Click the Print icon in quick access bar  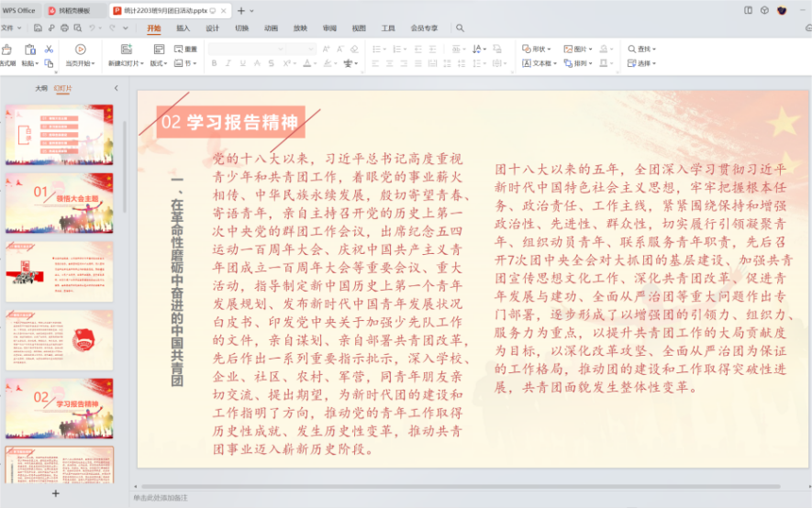click(63, 28)
